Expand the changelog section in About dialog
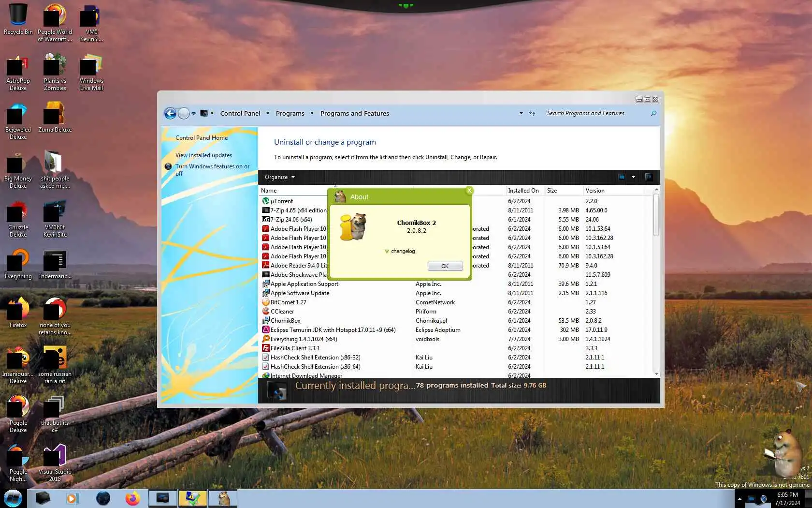 [x=400, y=251]
